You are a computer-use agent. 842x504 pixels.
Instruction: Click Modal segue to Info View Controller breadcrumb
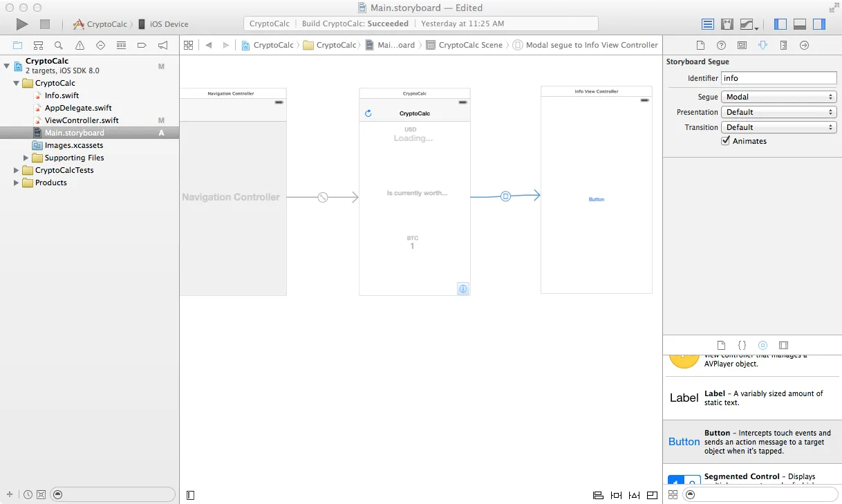click(586, 45)
